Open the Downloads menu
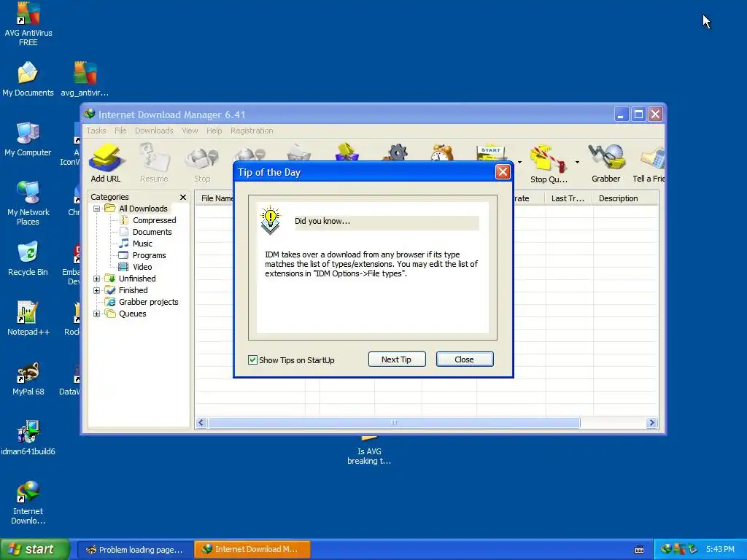 pyautogui.click(x=154, y=131)
